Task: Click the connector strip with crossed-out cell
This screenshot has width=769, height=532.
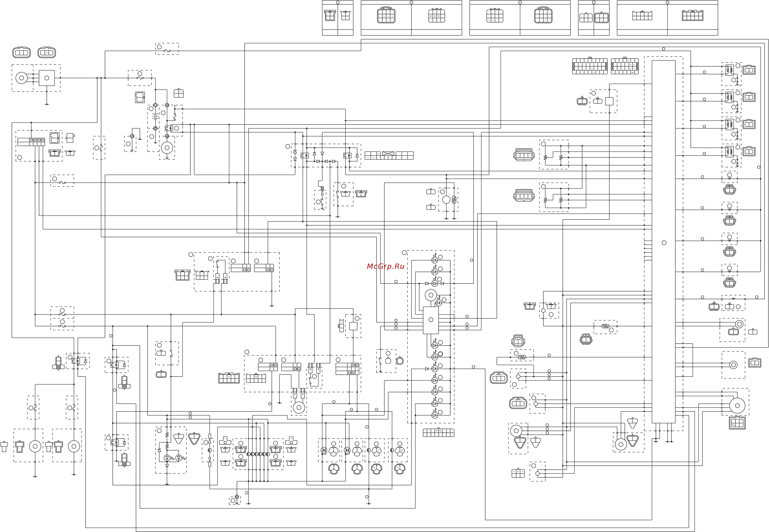Action: 389,155
